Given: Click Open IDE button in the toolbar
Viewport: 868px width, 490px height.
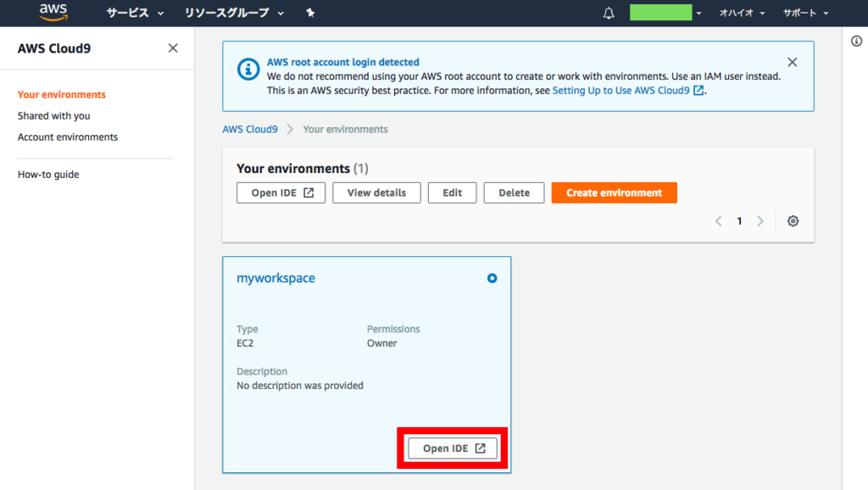Looking at the screenshot, I should click(x=281, y=192).
